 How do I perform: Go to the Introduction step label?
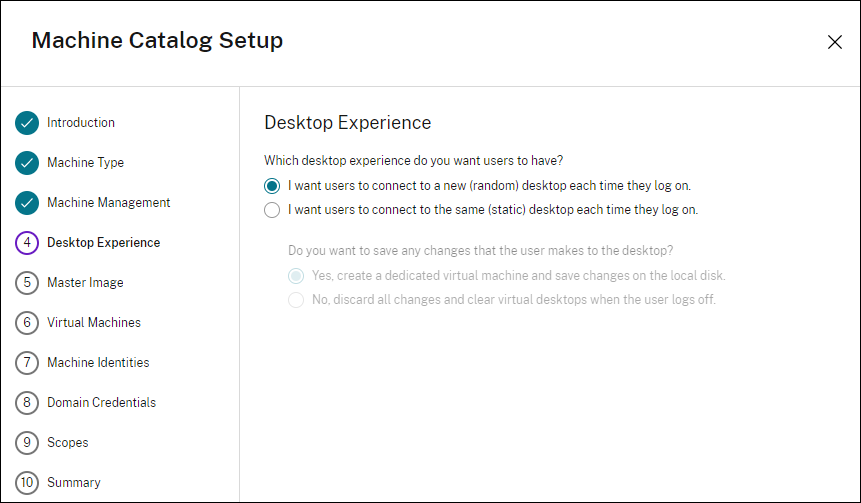click(81, 123)
